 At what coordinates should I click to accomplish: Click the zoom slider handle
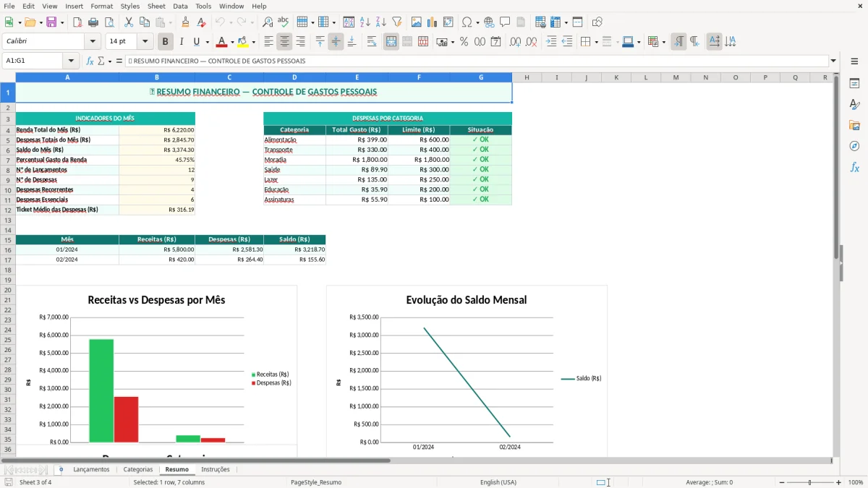click(x=809, y=482)
